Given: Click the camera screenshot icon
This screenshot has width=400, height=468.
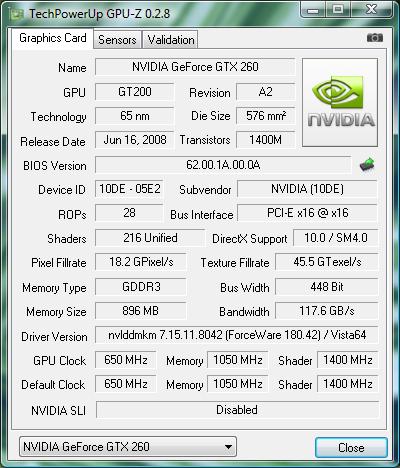Looking at the screenshot, I should point(375,38).
